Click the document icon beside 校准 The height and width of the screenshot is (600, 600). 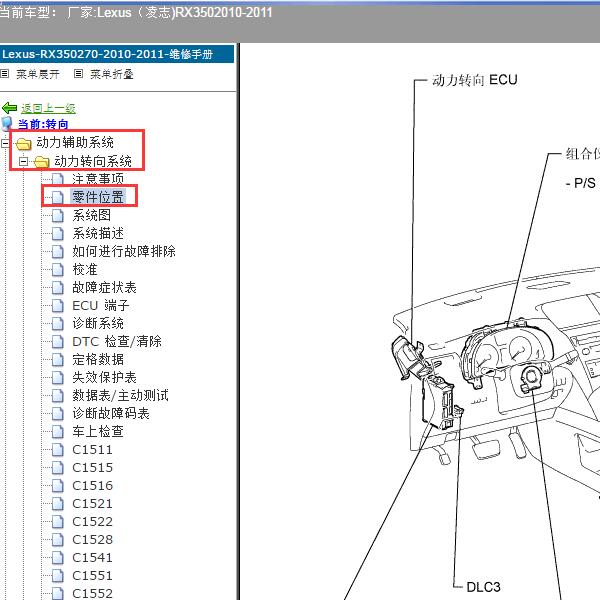click(57, 269)
